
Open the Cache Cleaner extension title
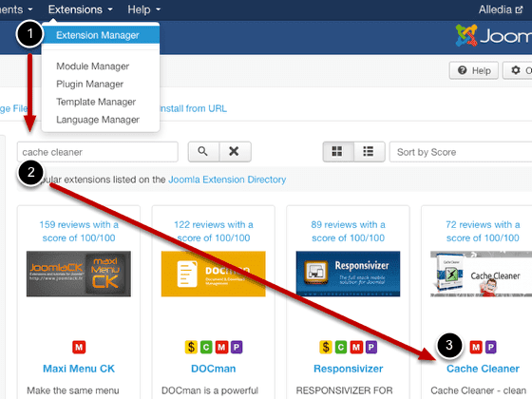click(483, 369)
